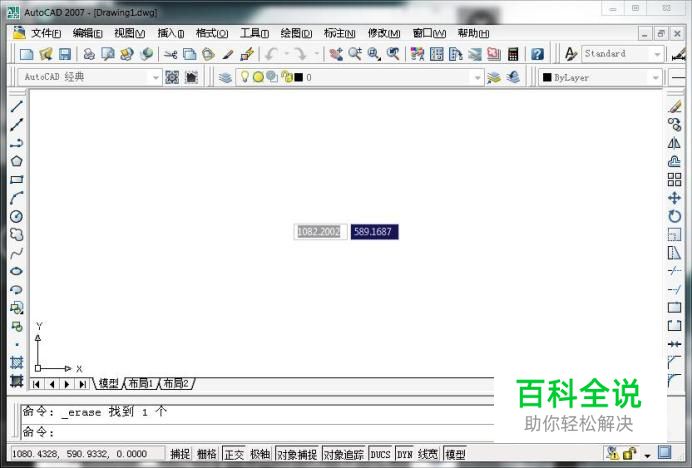692x468 pixels.
Task: Click the Open file icon
Action: click(x=46, y=54)
